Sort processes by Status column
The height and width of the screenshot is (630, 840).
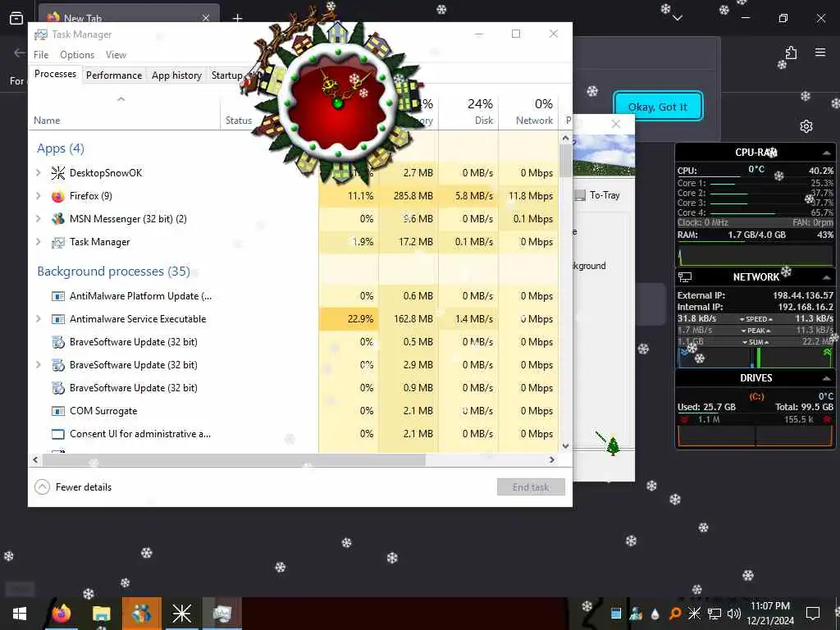point(239,121)
